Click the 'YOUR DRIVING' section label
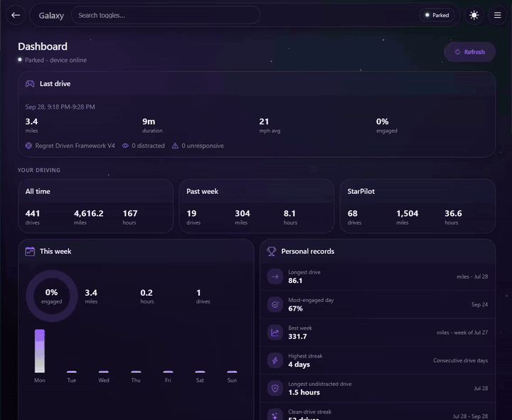The image size is (512, 420). coord(39,170)
